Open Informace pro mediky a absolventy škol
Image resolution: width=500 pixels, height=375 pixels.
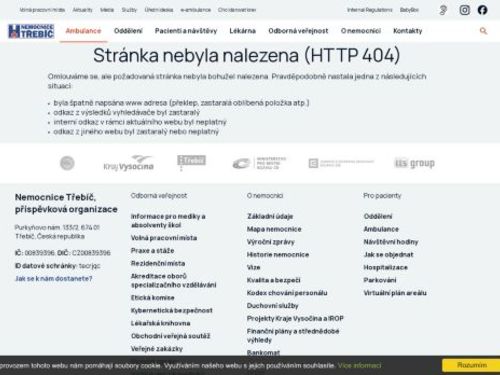(168, 221)
